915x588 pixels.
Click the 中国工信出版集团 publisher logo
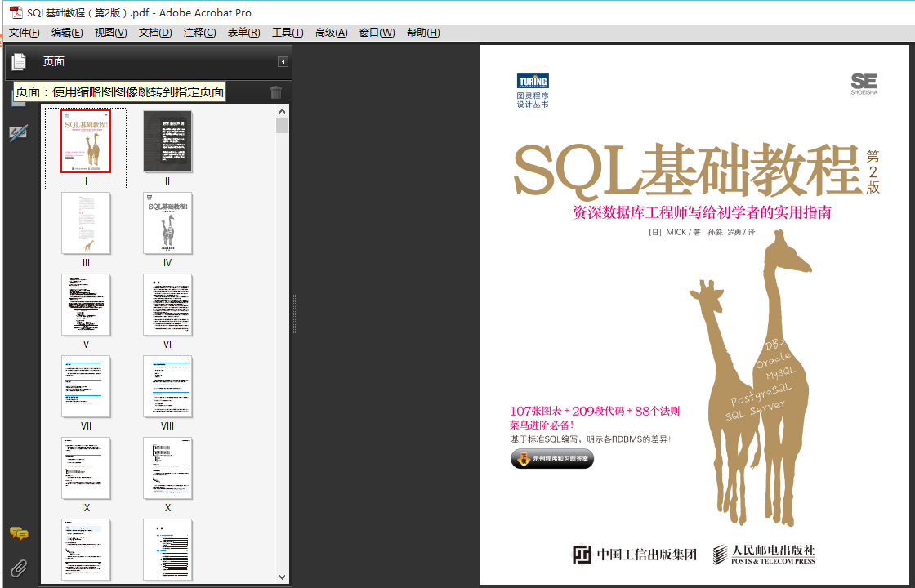pyautogui.click(x=635, y=554)
